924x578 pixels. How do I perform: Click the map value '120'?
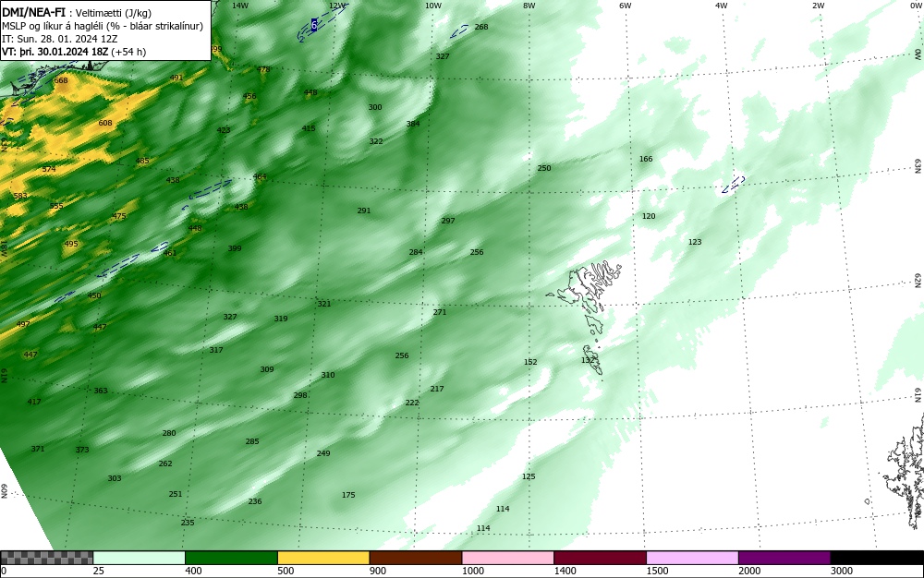click(x=649, y=216)
